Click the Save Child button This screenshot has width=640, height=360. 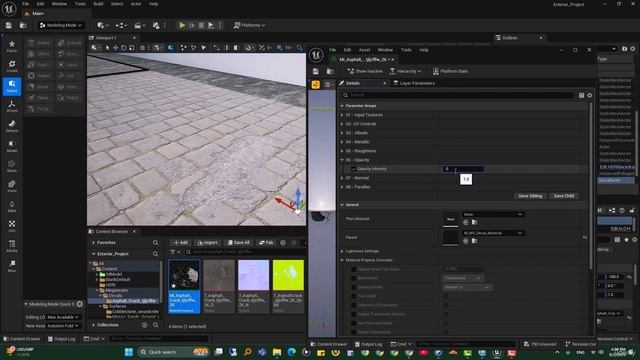564,196
